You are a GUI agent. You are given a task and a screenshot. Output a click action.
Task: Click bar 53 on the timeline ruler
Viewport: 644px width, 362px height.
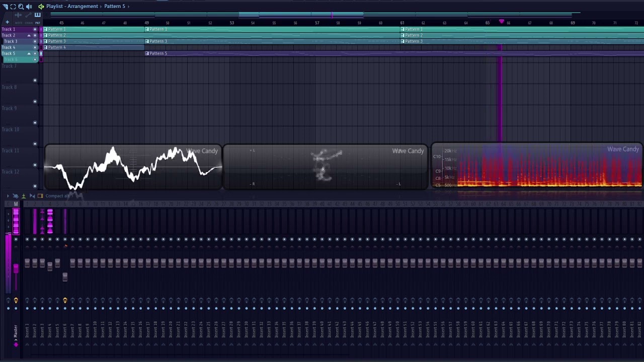pos(232,23)
